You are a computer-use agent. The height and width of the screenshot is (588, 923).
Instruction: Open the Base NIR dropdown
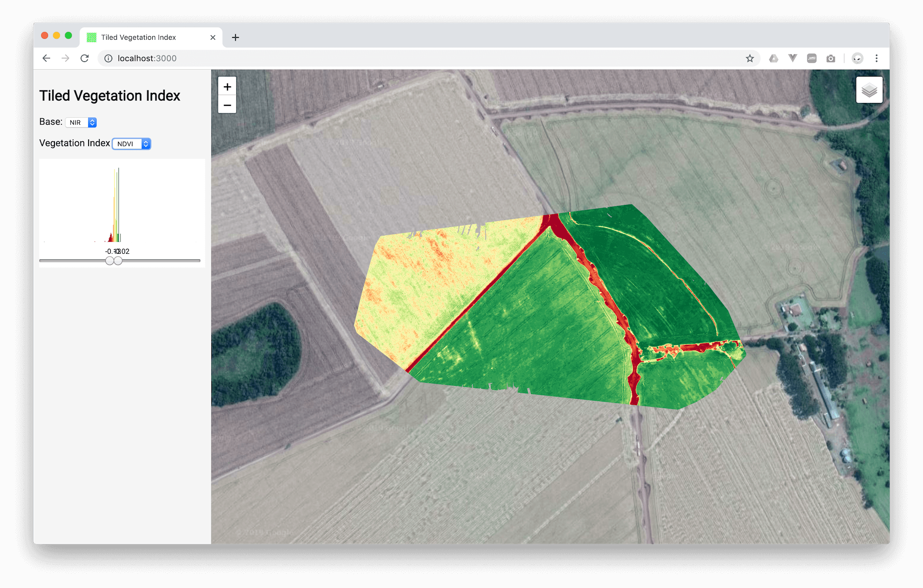tap(81, 122)
